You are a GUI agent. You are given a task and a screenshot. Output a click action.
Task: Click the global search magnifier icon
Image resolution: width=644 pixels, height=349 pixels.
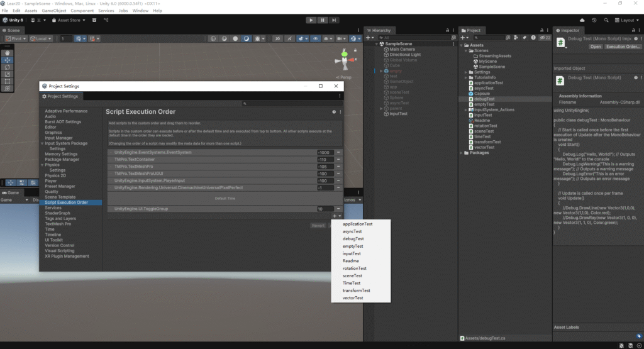coord(606,20)
